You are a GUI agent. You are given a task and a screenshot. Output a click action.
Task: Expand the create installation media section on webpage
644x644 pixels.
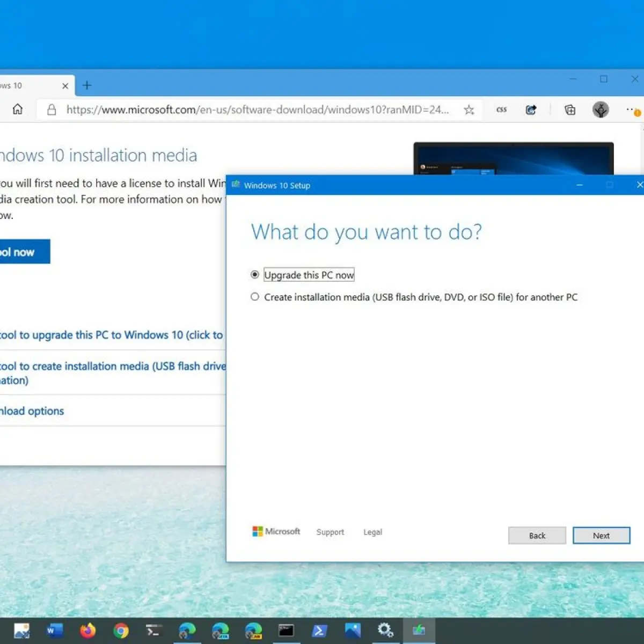[x=112, y=373]
